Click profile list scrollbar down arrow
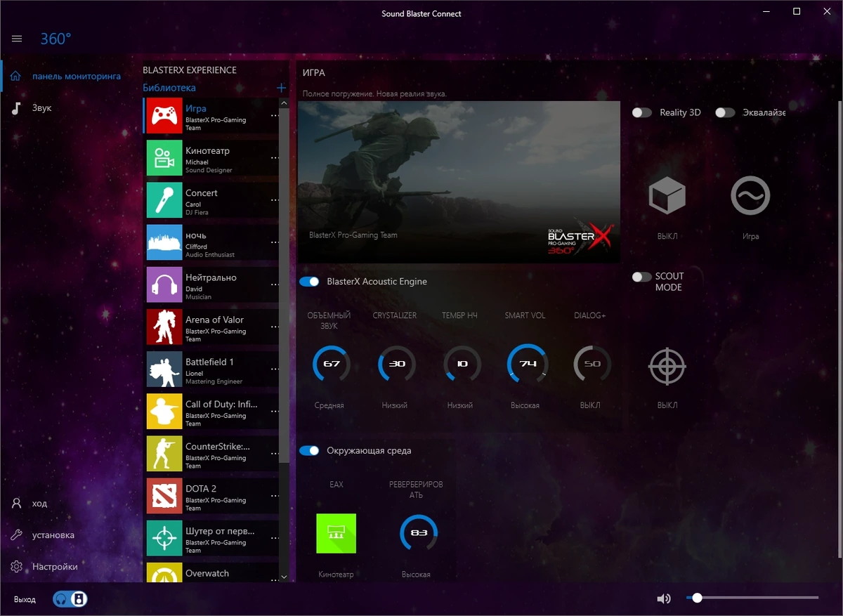843x616 pixels. tap(284, 577)
